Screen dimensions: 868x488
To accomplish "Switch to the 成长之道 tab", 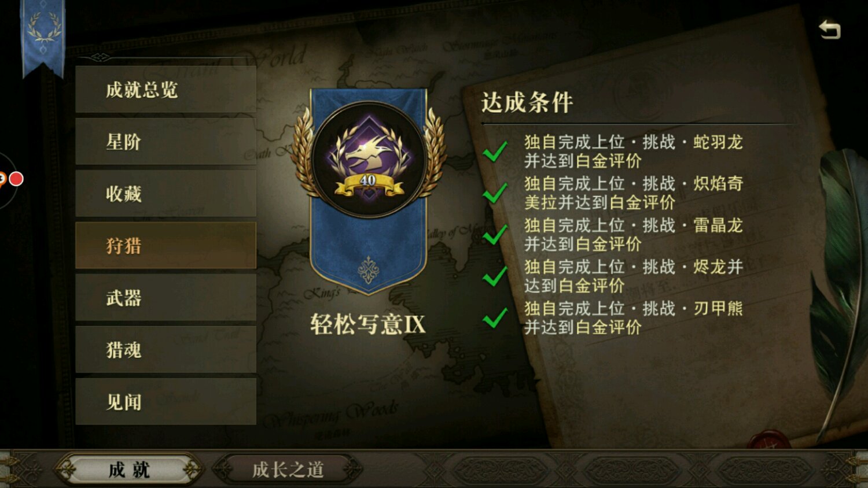I will [288, 469].
